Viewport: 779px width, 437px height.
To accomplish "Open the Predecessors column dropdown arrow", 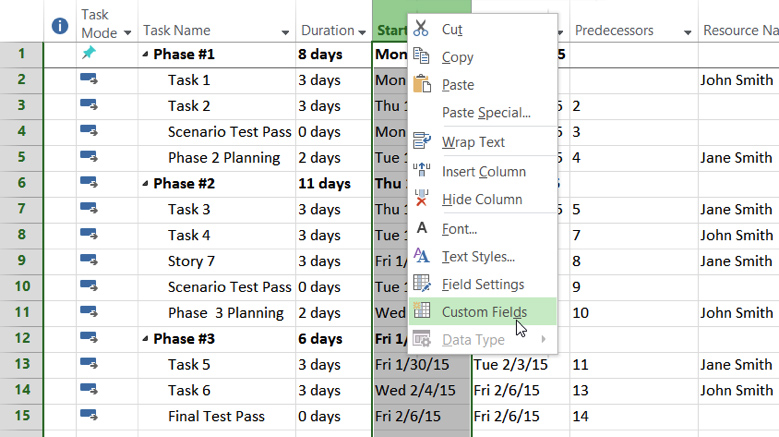I will click(x=687, y=32).
